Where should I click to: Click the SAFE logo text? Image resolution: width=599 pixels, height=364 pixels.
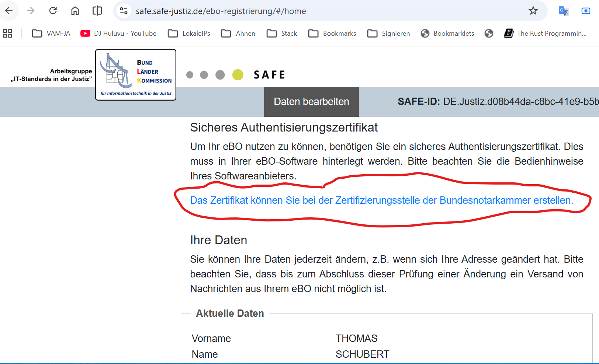(270, 75)
